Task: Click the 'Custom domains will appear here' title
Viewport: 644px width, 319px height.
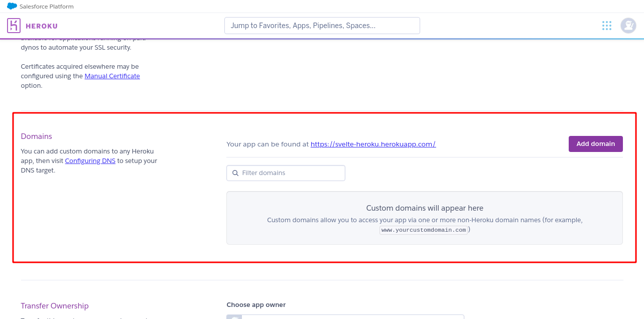Action: coord(425,208)
